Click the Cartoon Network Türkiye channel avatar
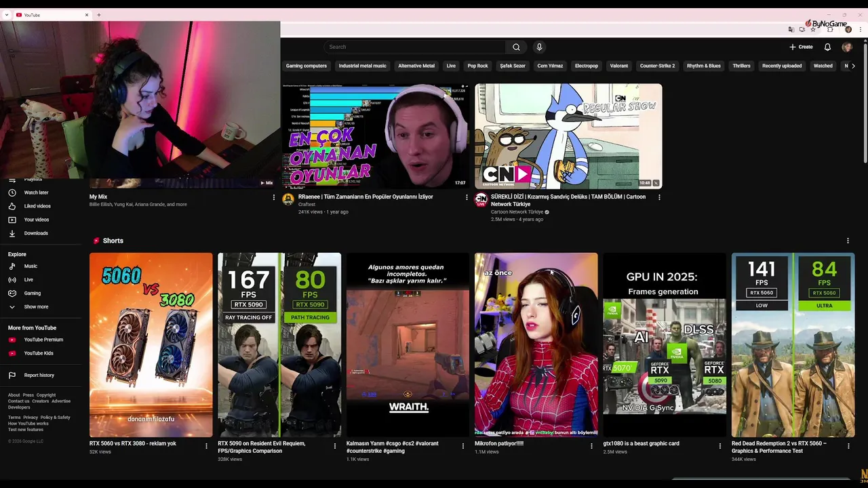Viewport: 868px width, 488px height. tap(481, 199)
